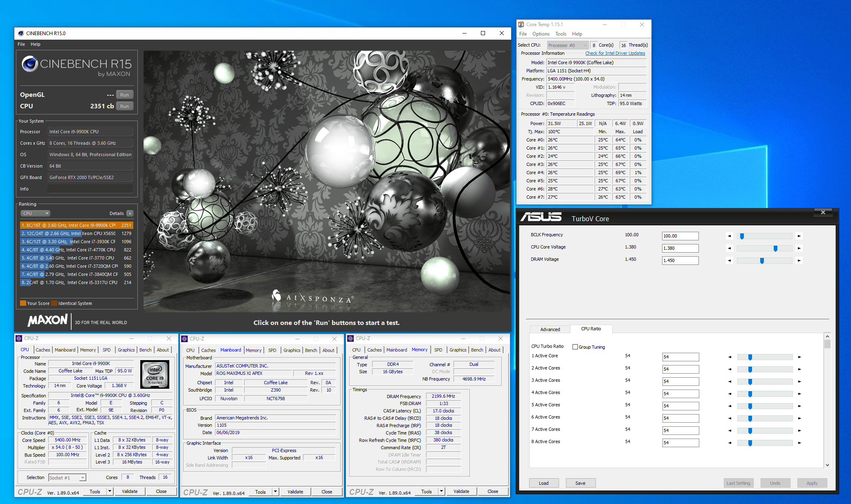Select the Core i7-4770K ranking row
This screenshot has height=504, width=851.
76,250
